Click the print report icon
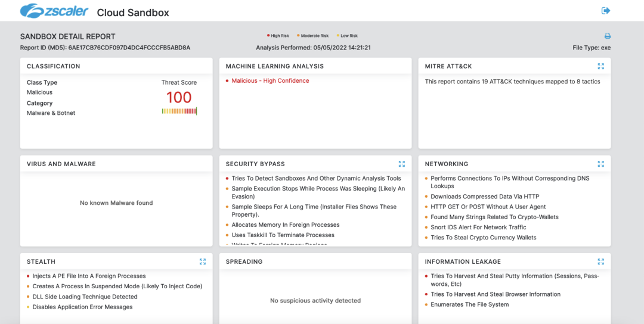644x324 pixels. point(608,36)
